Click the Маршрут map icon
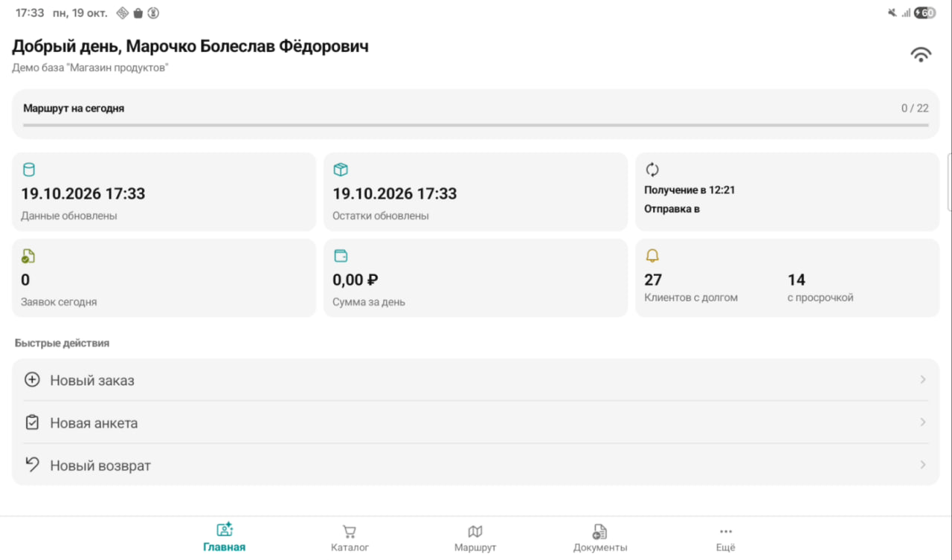Viewport: 952px width, 560px height. [475, 531]
